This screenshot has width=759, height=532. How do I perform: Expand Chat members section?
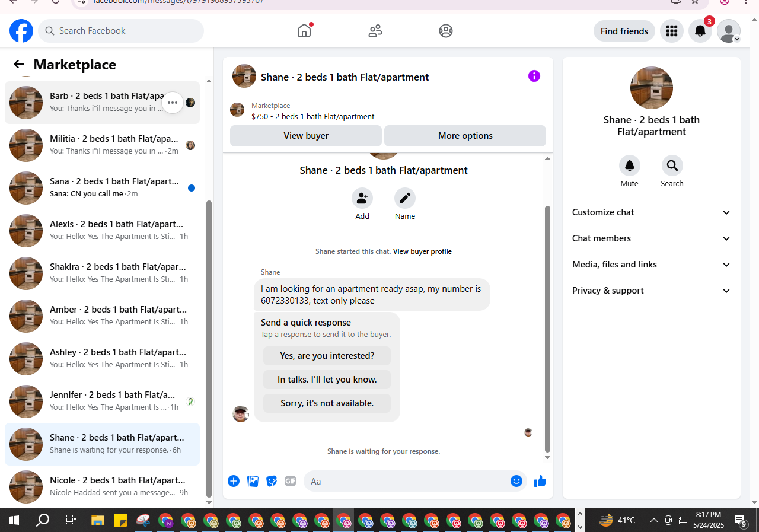coord(651,238)
